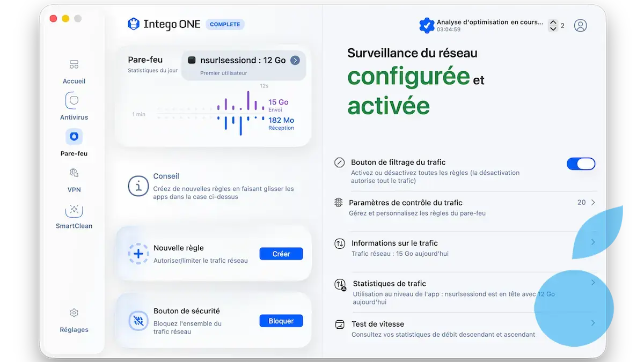
Task: Go to VPN label in sidebar
Action: pyautogui.click(x=74, y=190)
